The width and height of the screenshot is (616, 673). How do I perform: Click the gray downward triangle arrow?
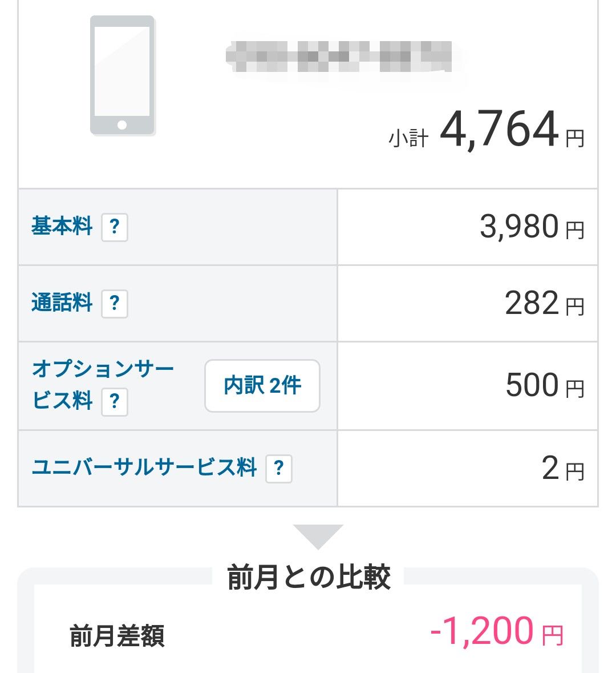point(318,537)
